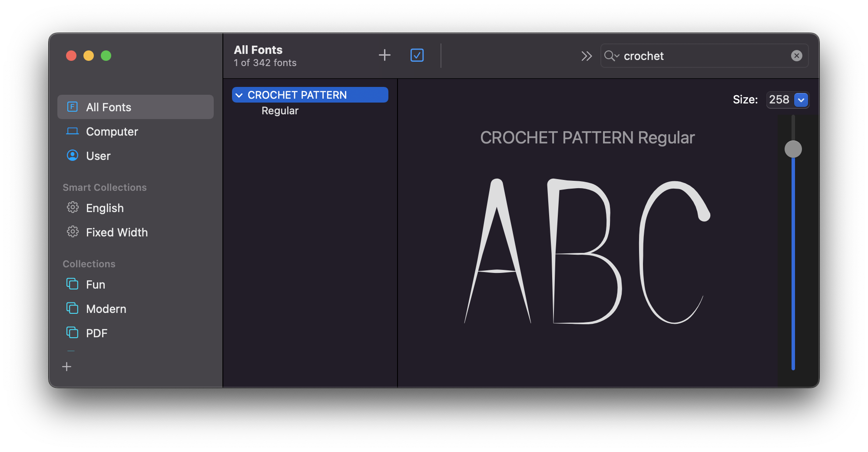Add a new collection with the sidebar plus
This screenshot has width=868, height=452.
pos(67,367)
